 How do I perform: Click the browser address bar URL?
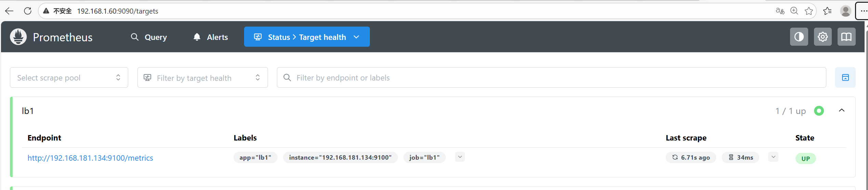(x=118, y=11)
